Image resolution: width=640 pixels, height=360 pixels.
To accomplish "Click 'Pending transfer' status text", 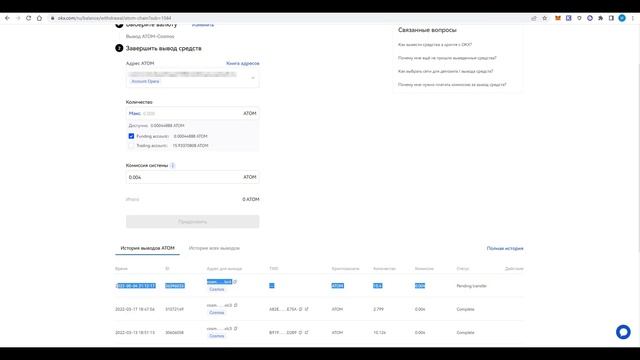I will point(471,286).
